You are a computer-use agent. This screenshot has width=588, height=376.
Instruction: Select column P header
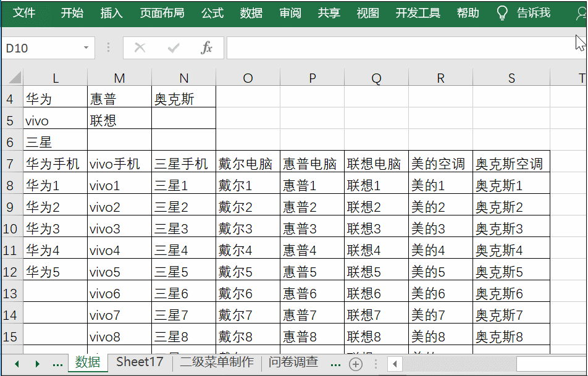coord(313,78)
